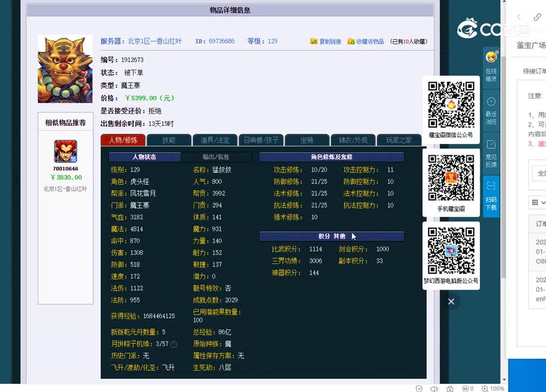Click the ad-block shield icon in status bar

point(465,389)
